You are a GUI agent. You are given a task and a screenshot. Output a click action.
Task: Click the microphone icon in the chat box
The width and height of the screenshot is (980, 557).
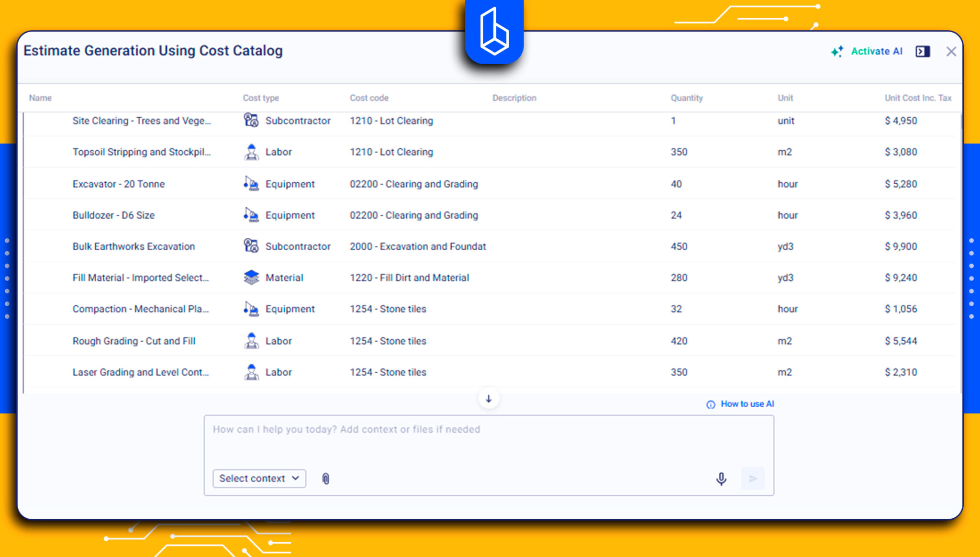[722, 478]
